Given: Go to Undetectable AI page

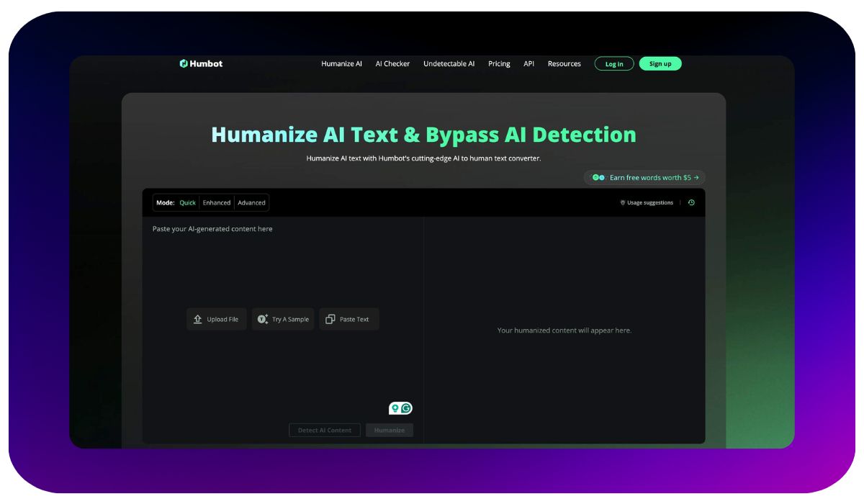Looking at the screenshot, I should coord(449,64).
